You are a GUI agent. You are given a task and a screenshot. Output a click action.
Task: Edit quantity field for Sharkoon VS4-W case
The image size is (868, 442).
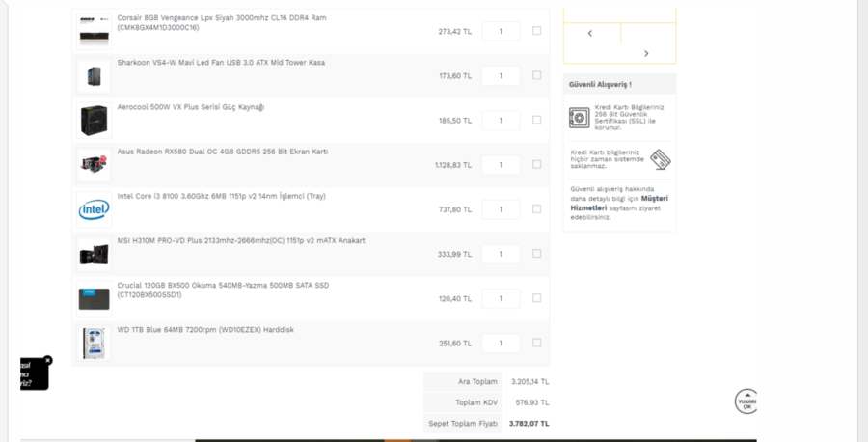coord(501,76)
